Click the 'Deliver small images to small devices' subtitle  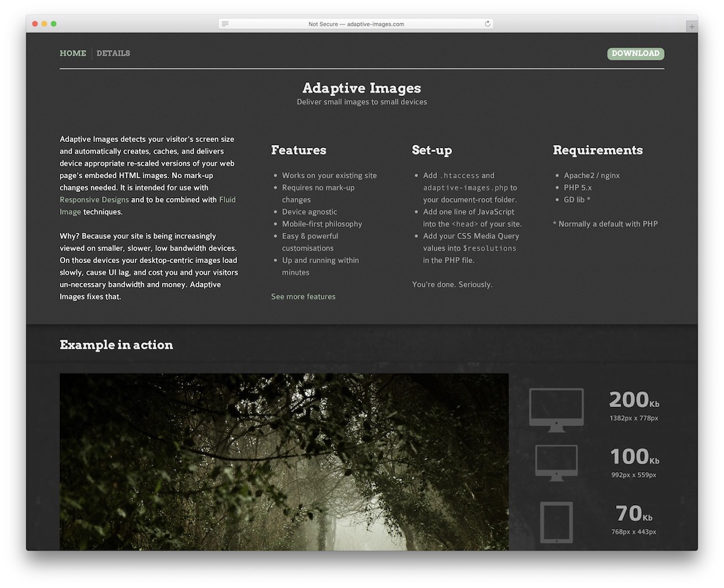tap(361, 101)
